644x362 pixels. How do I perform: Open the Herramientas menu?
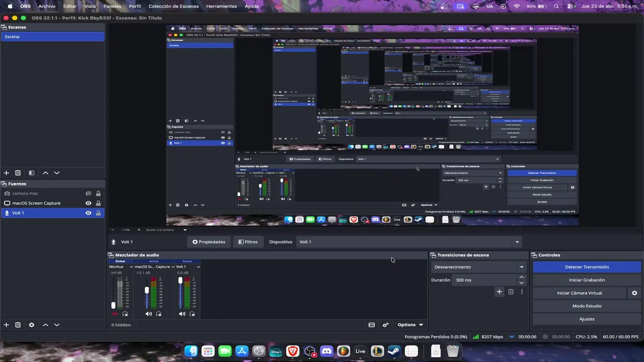click(221, 6)
